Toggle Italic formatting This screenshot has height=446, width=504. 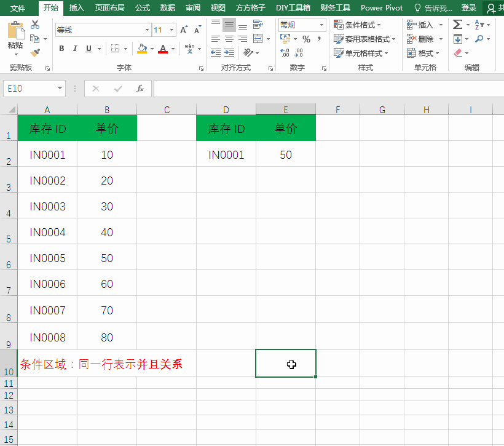click(x=75, y=49)
